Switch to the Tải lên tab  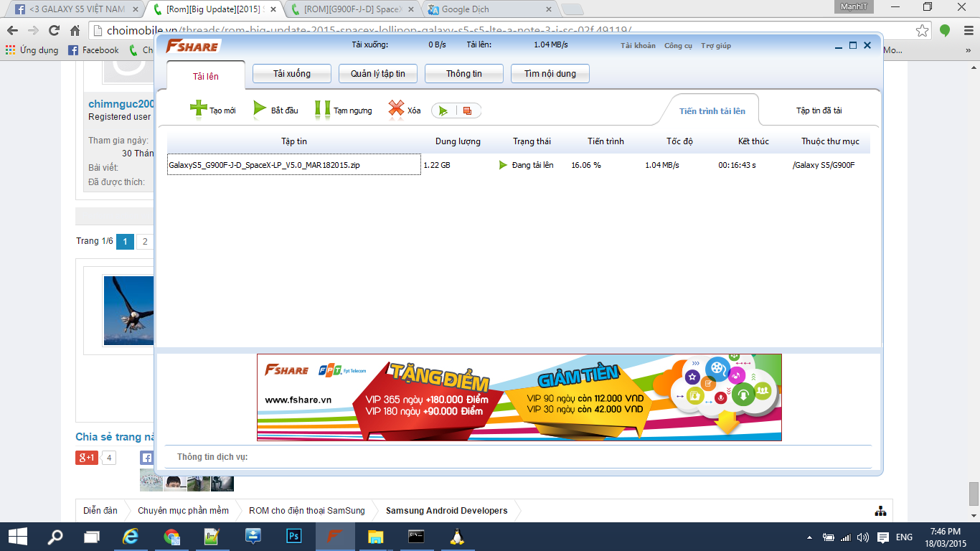[x=206, y=76]
